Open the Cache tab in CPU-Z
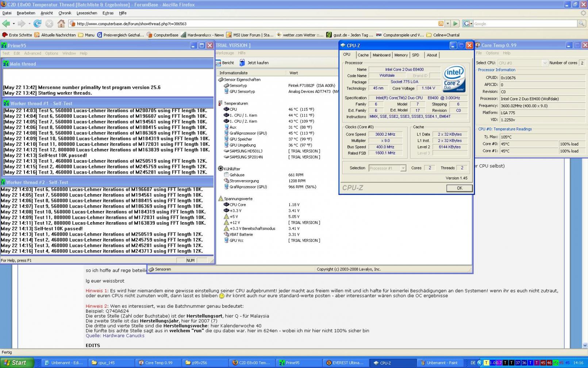This screenshot has height=368, width=588. (x=363, y=55)
